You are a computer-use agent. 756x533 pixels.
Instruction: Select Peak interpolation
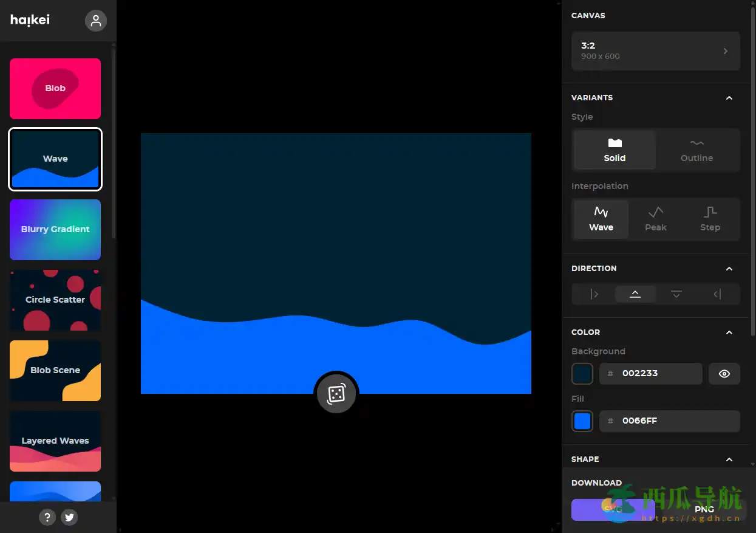(655, 219)
